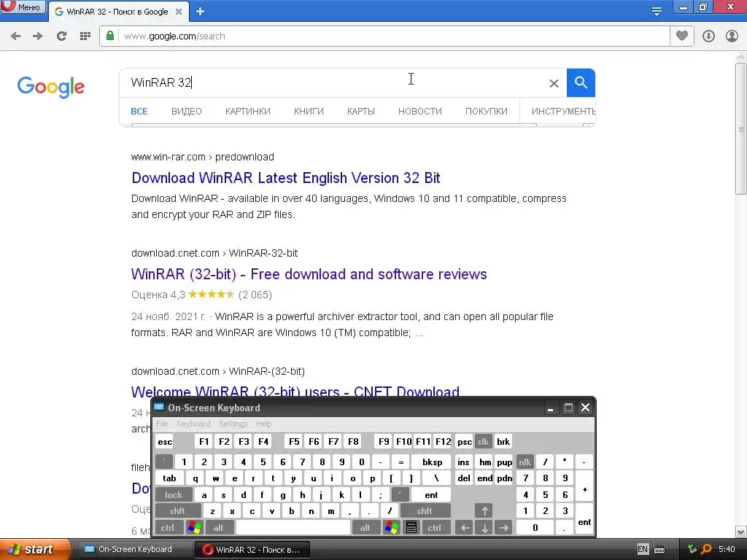Open the Help menu in On-Screen Keyboard
This screenshot has width=747, height=560.
(263, 424)
